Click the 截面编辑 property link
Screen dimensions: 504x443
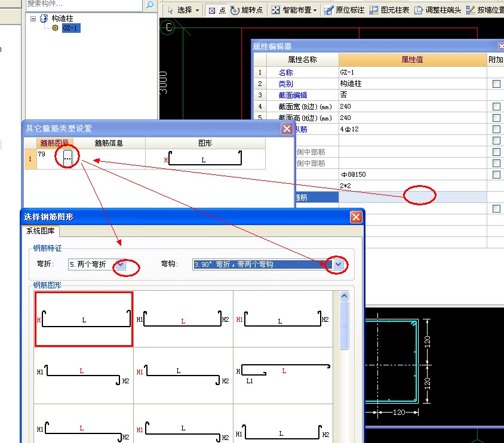(x=293, y=95)
